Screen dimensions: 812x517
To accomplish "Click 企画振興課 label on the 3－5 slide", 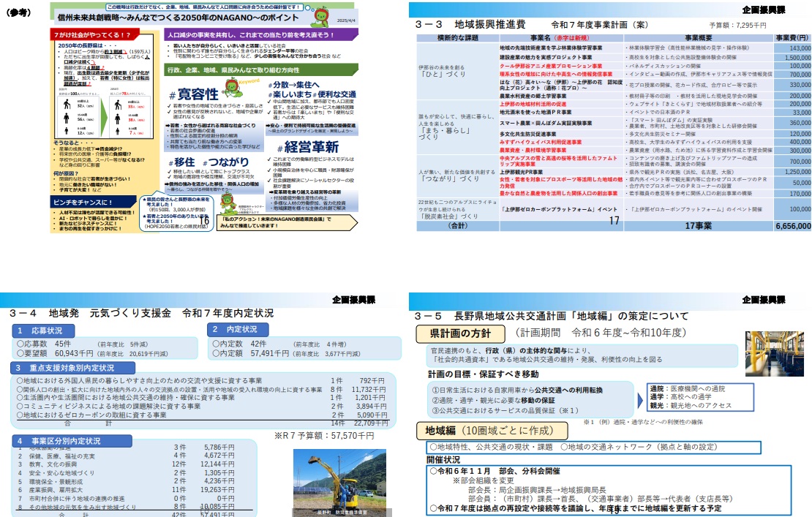I will (x=763, y=300).
